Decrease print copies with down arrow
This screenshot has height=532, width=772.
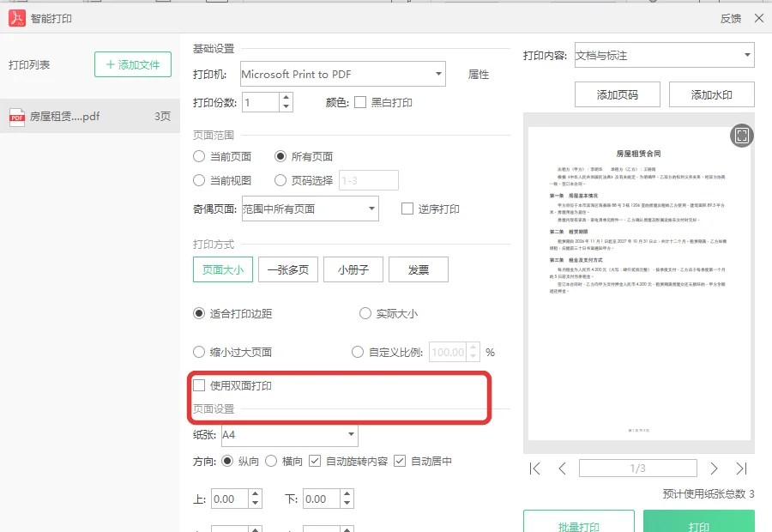(x=286, y=107)
